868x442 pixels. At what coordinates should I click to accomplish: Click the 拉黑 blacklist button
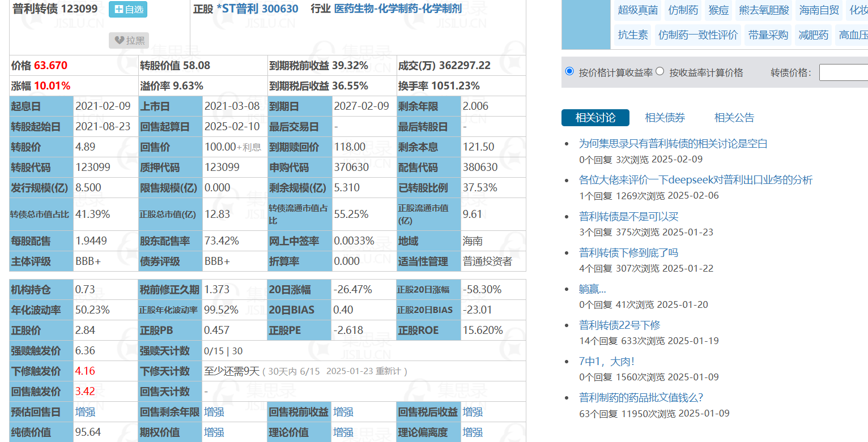tap(129, 40)
